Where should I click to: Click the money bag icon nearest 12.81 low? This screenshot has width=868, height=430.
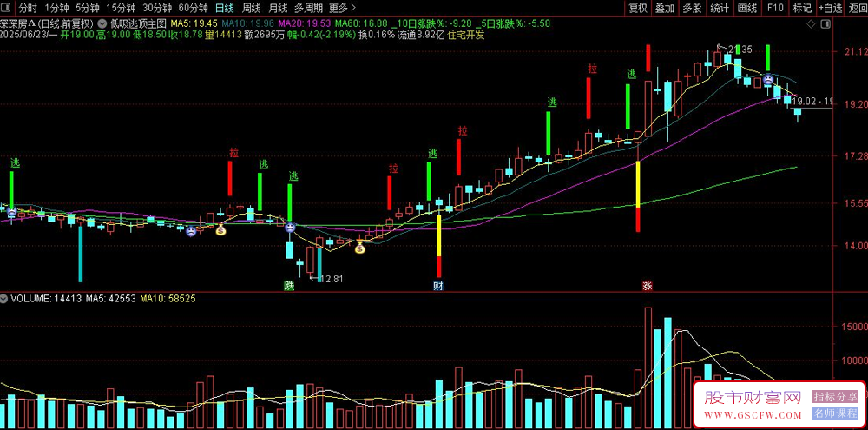point(360,248)
